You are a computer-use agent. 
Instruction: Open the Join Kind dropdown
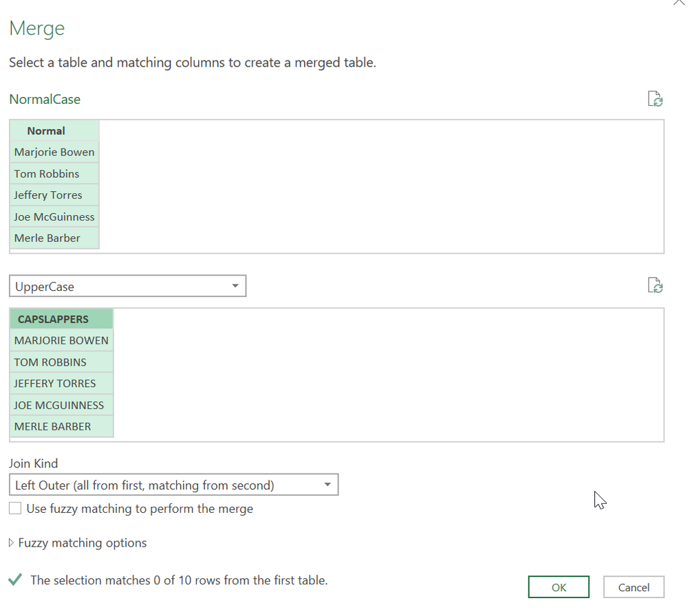(328, 485)
